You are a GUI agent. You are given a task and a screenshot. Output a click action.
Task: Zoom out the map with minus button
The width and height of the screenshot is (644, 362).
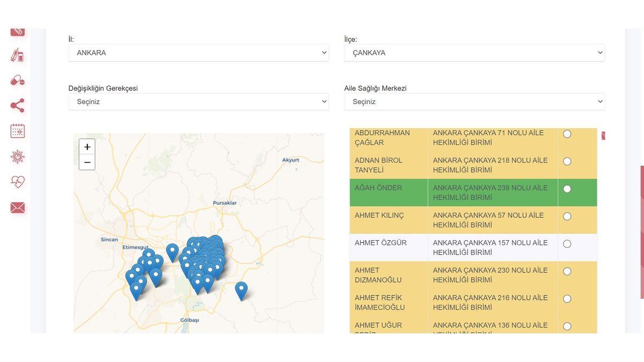tap(87, 162)
